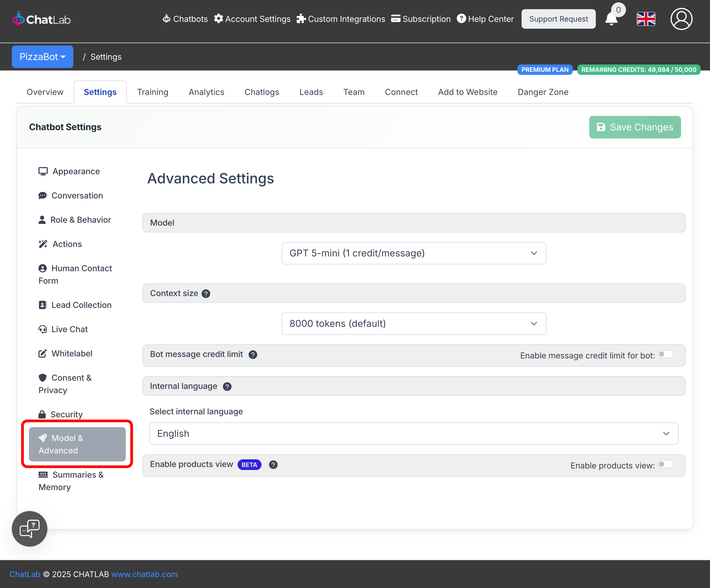Enable message credit limit for bot

pos(665,354)
